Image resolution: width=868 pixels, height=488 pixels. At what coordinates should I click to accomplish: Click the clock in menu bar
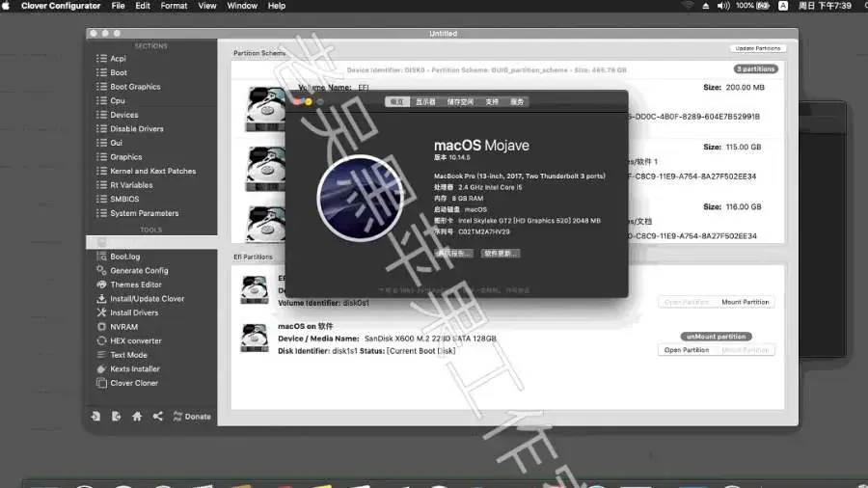[825, 6]
